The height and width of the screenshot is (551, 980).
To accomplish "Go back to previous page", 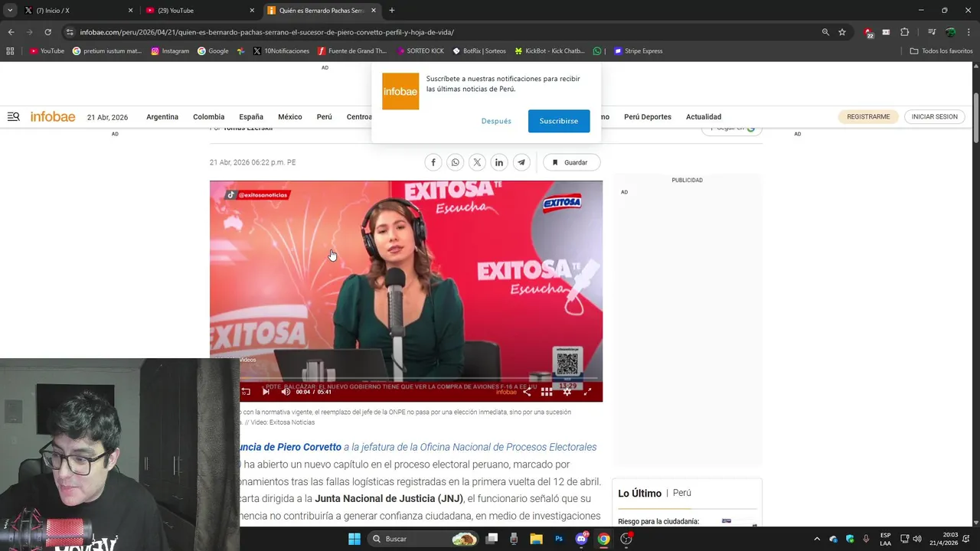I will point(11,32).
